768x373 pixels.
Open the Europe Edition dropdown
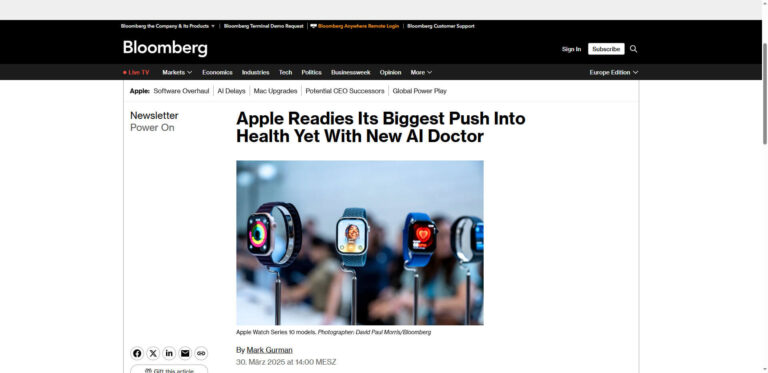pos(614,72)
